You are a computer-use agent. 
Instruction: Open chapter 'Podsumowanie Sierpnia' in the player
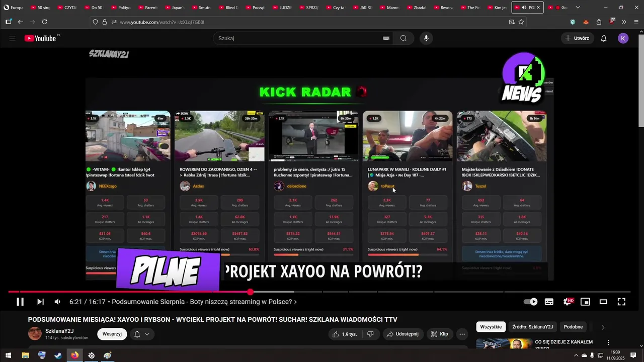coord(204,302)
